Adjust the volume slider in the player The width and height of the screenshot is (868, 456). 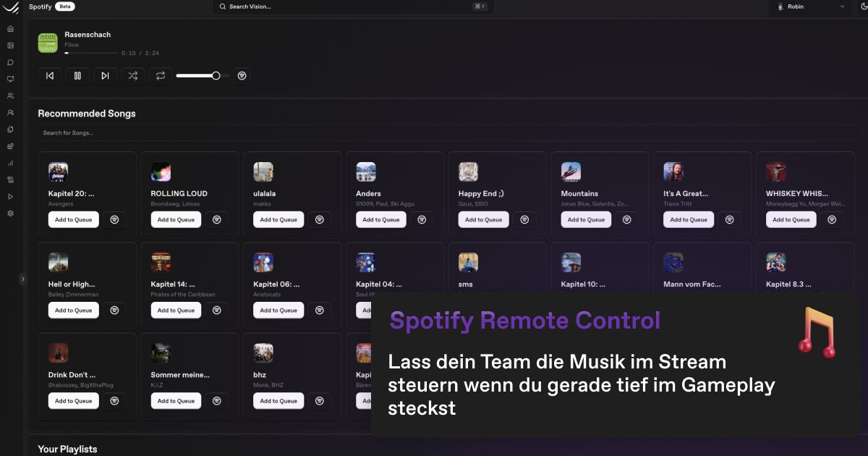(x=203, y=75)
